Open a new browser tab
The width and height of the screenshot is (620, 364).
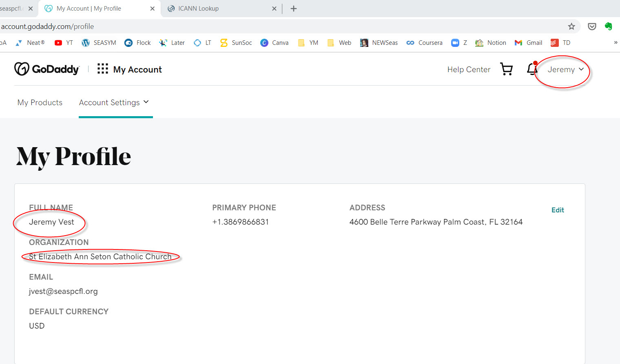pos(294,9)
